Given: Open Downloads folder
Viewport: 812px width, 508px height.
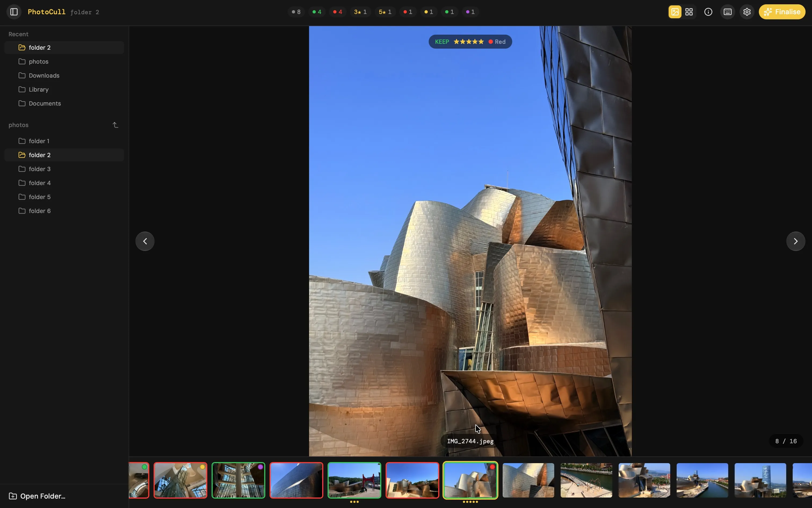Looking at the screenshot, I should point(64,75).
